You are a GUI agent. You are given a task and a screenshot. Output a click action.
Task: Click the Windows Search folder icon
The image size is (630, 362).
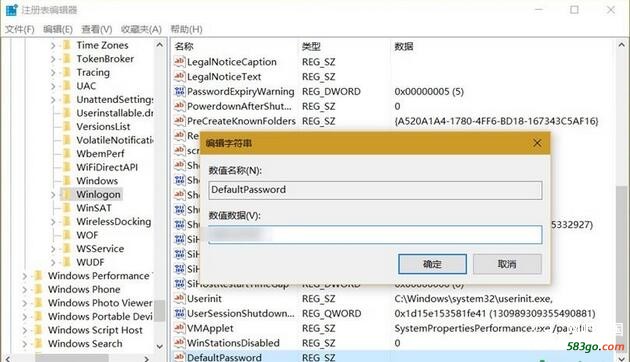(39, 344)
